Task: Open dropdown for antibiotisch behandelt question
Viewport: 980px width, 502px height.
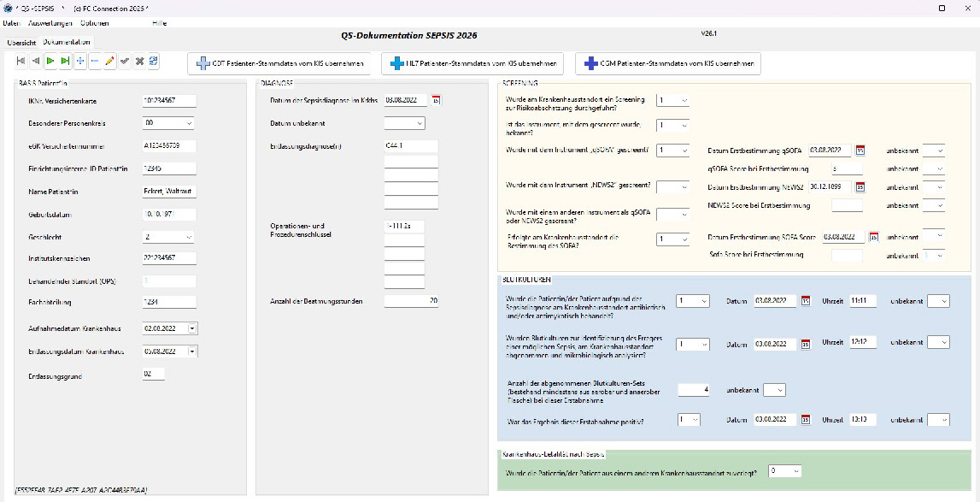Action: (704, 301)
